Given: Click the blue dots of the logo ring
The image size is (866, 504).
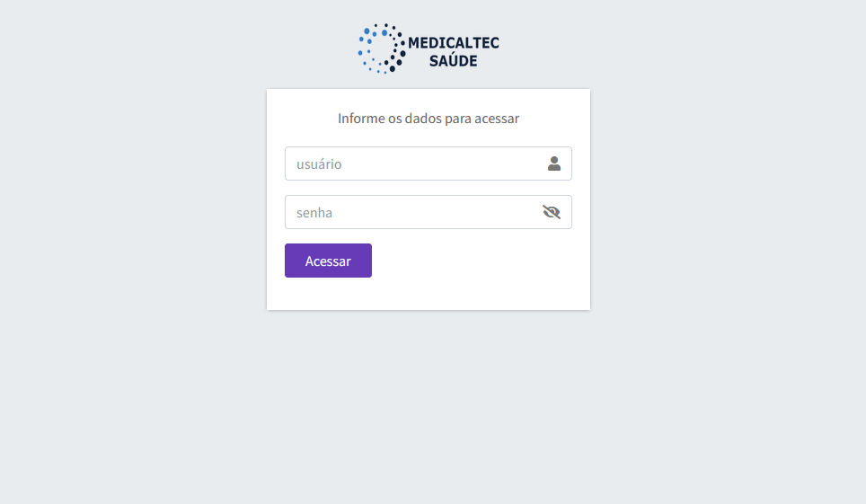Looking at the screenshot, I should pos(369,49).
